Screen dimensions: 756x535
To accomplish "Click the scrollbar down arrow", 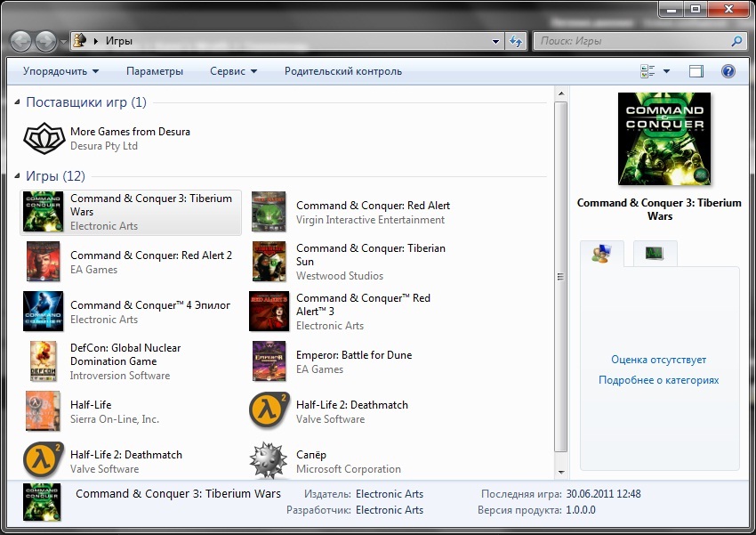I will click(x=560, y=473).
